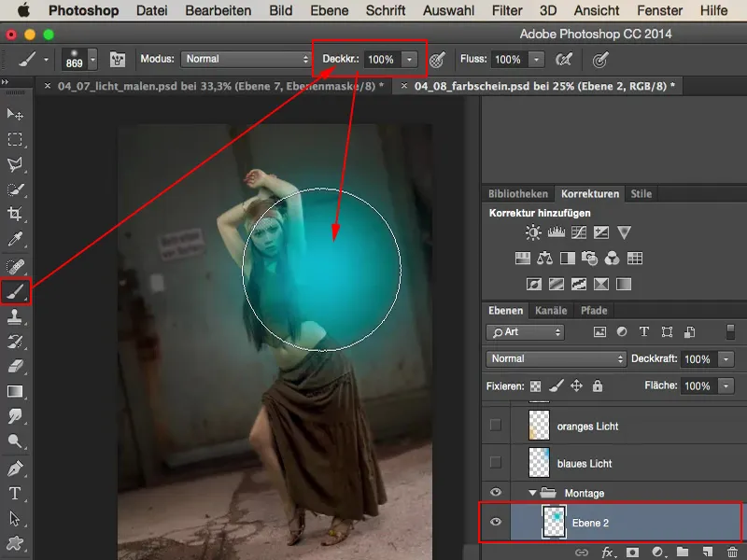The image size is (747, 560).
Task: Open the Fluss flow slider arrow
Action: point(536,60)
